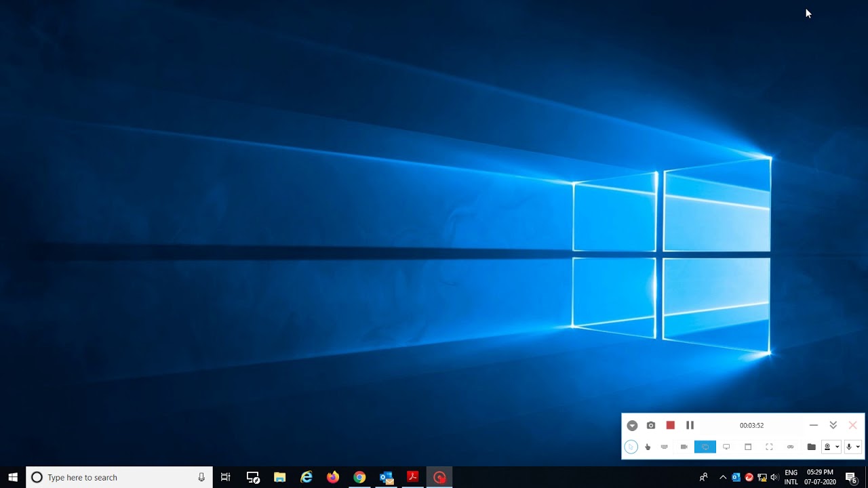The height and width of the screenshot is (488, 868).
Task: Choose the single monitor capture mode
Action: coord(726,447)
